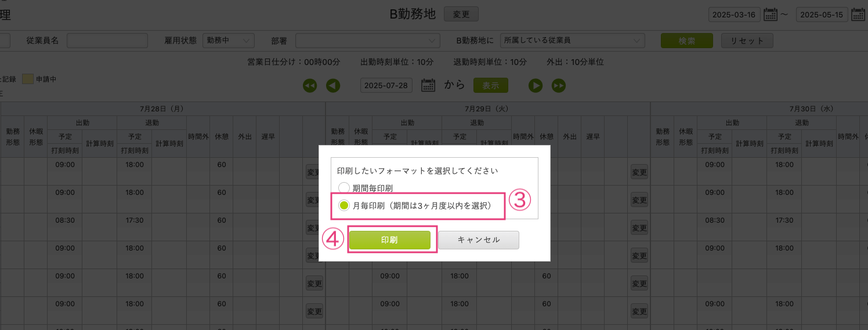Click the 申請中 color legend swatch

click(27, 79)
